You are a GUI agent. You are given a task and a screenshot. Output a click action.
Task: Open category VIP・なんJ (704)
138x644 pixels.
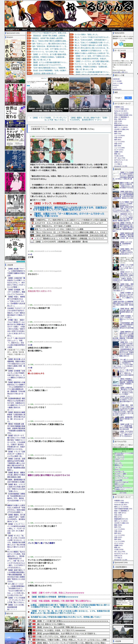(x=120, y=158)
